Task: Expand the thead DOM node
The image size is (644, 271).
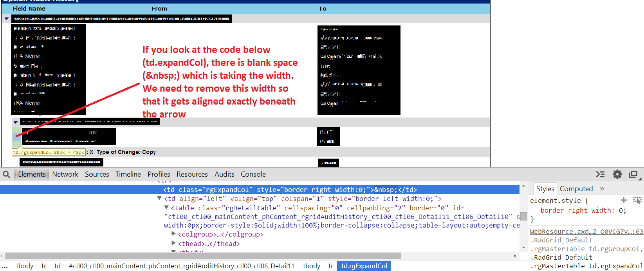Action: [173, 243]
